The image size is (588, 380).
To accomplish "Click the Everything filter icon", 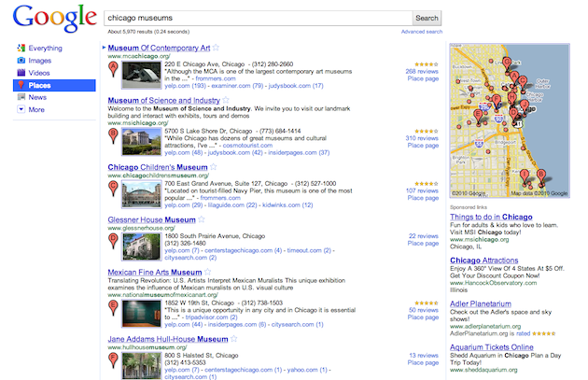I will click(21, 48).
